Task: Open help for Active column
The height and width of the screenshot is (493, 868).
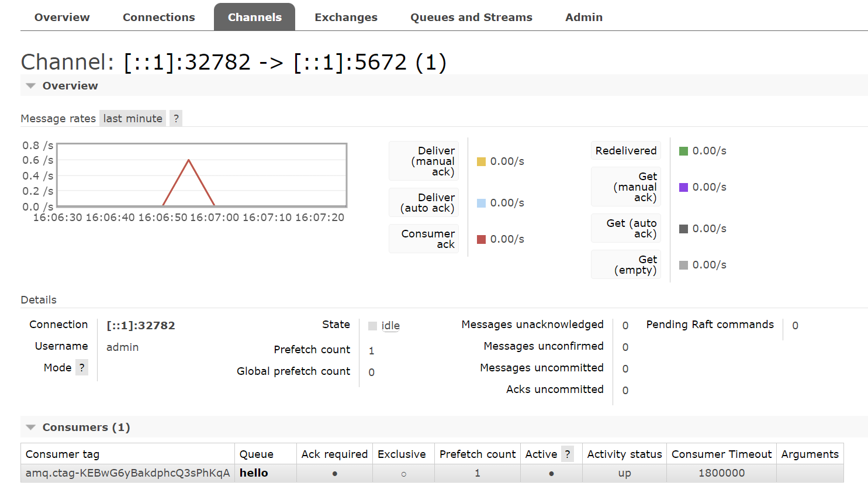Action: 567,454
